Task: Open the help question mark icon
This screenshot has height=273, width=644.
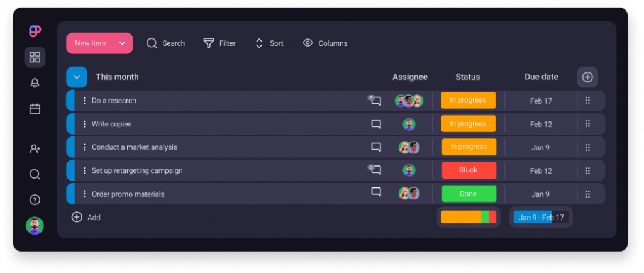Action: (35, 200)
